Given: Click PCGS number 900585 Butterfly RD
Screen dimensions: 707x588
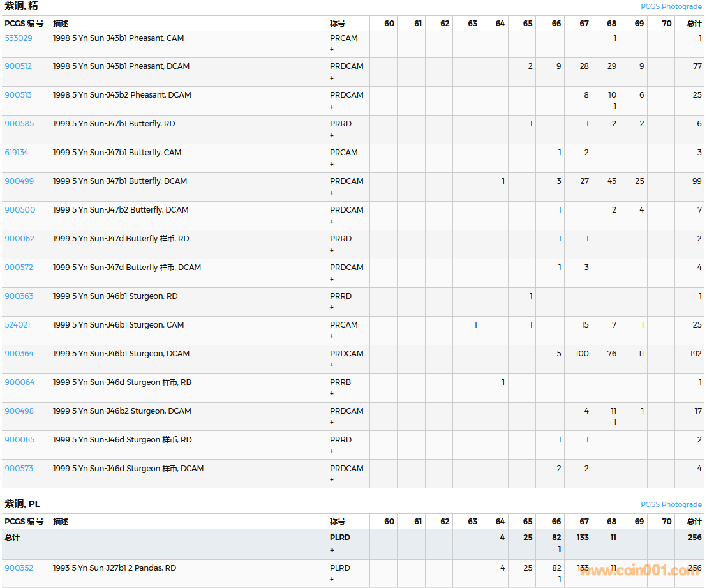Looking at the screenshot, I should click(19, 124).
